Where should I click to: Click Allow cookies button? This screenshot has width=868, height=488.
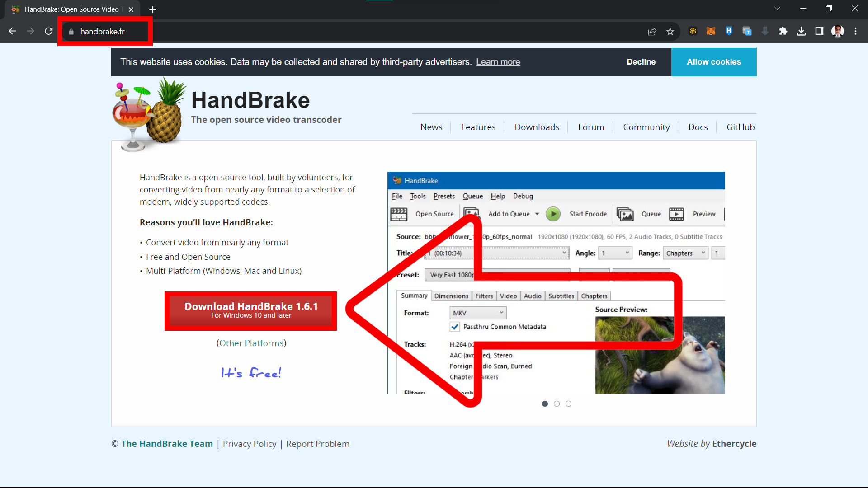point(713,62)
